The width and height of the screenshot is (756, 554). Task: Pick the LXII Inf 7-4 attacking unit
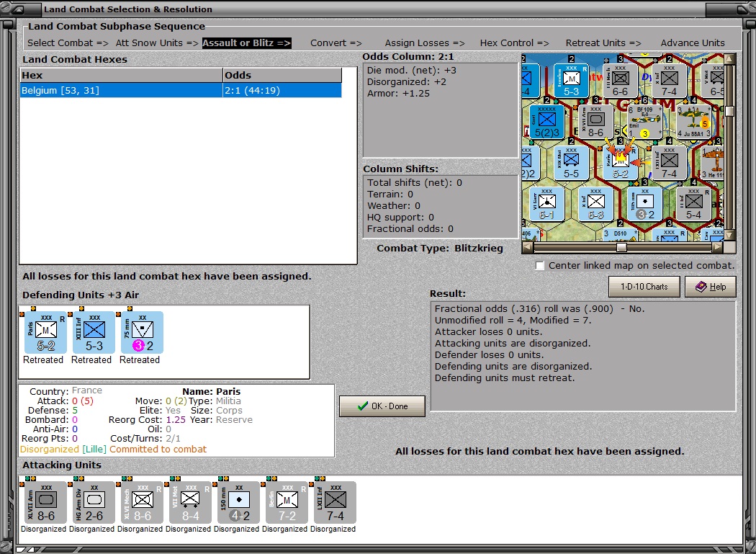335,502
